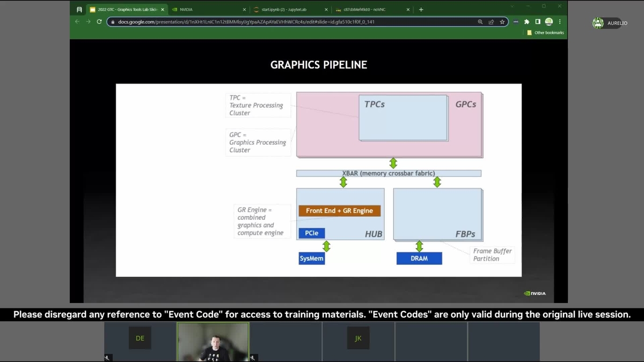Open the Chrome profile avatar
Viewport: 644px width, 362px height.
click(548, 22)
